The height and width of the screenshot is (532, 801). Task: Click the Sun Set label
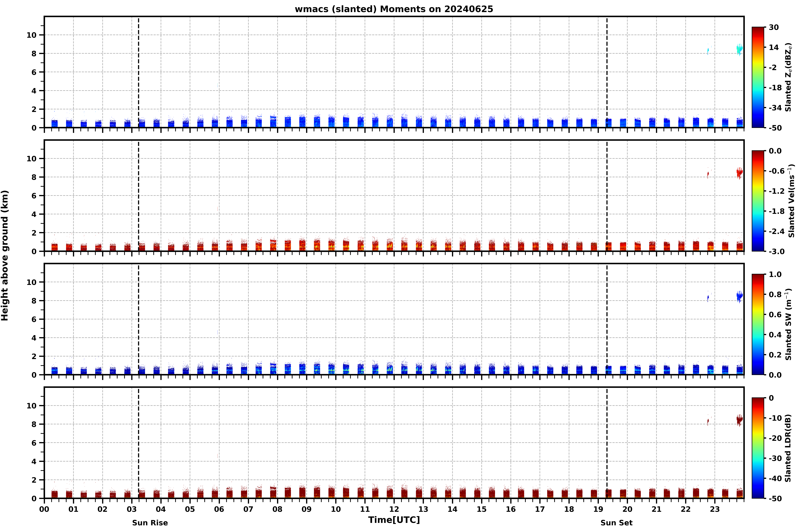pyautogui.click(x=616, y=523)
